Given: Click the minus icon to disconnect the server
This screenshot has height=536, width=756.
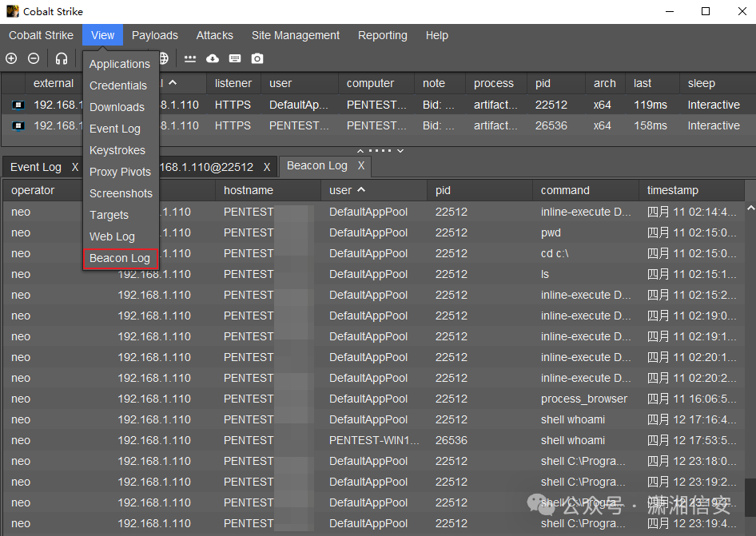Looking at the screenshot, I should coord(34,58).
